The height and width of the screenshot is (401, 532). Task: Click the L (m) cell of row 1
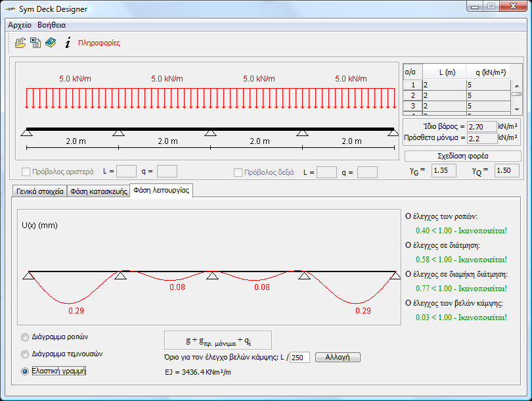445,85
